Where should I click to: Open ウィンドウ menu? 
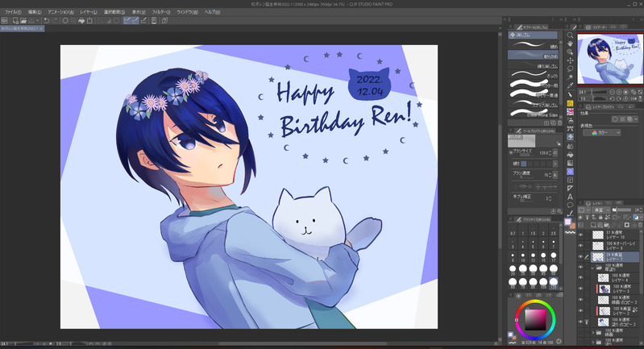(x=187, y=12)
